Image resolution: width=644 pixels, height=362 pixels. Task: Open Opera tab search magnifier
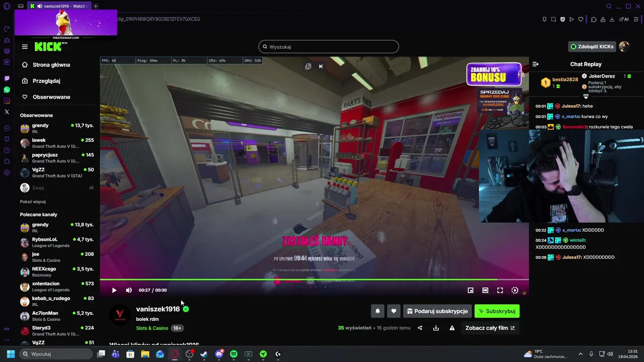pos(609,6)
